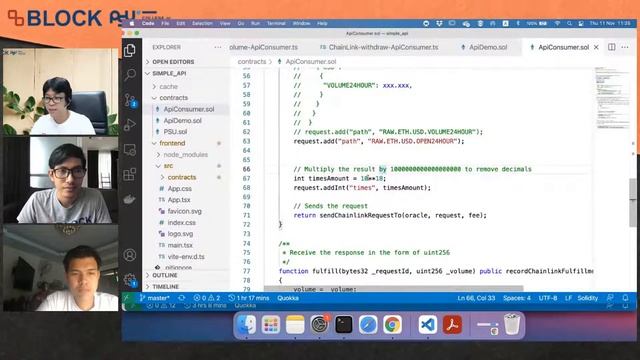Open the Search view in activity bar
Viewport: 640px width, 360px height.
click(130, 75)
